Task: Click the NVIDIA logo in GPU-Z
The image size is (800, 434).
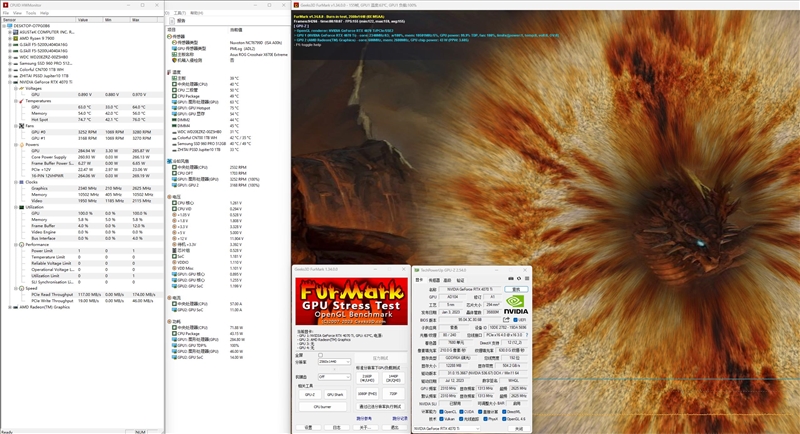Action: point(516,304)
